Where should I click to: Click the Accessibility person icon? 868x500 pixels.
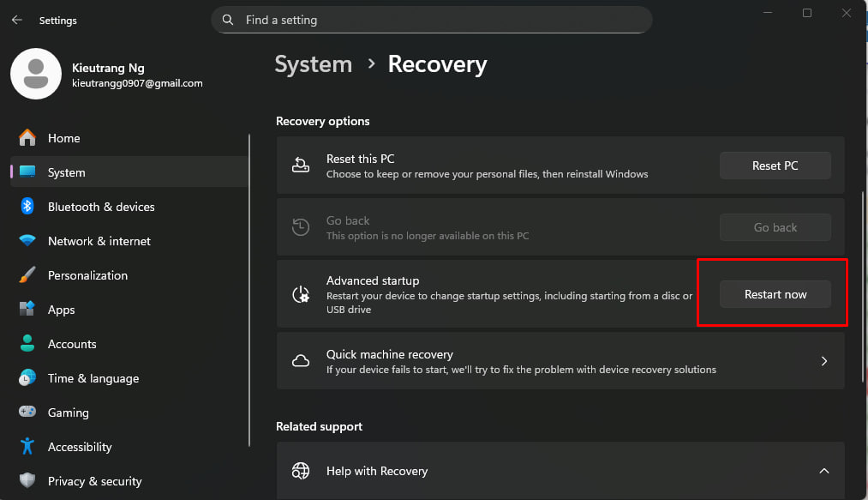point(27,447)
